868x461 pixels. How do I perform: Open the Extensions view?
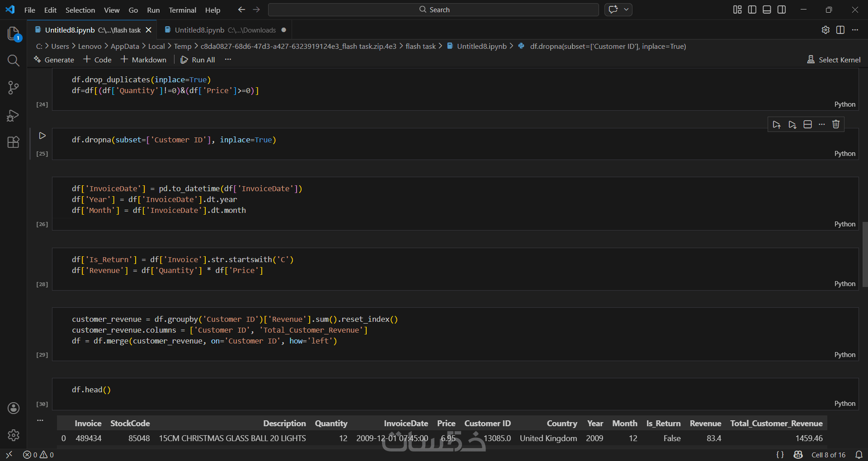pos(13,142)
